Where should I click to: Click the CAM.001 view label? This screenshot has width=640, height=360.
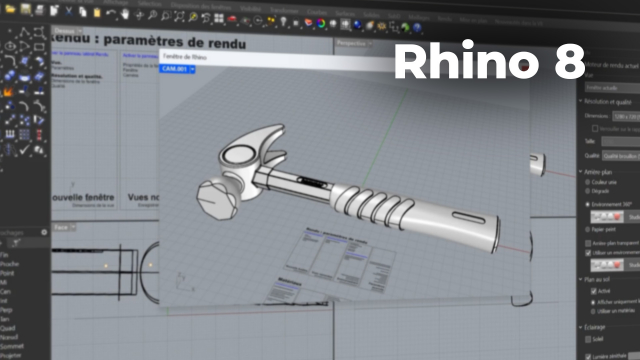coord(174,69)
